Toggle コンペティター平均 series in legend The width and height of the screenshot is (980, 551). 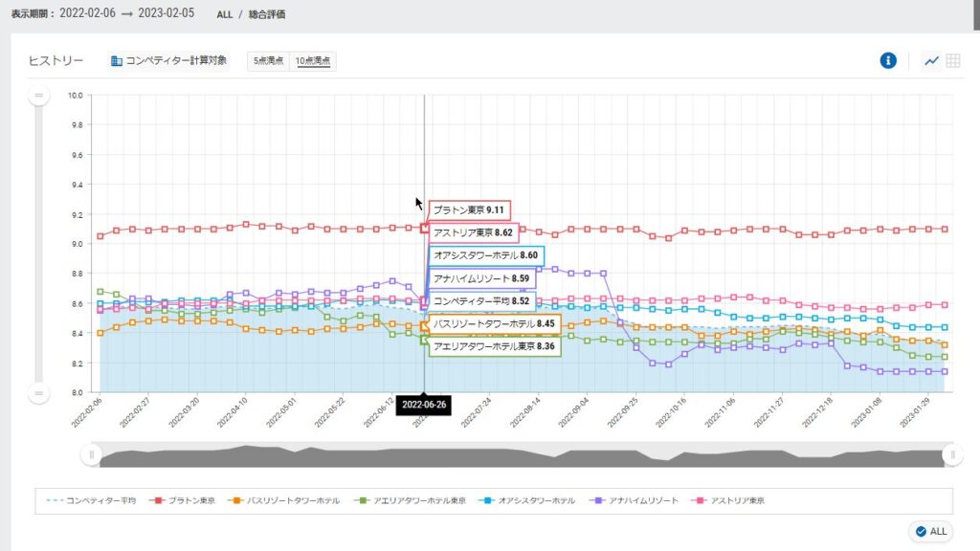coord(92,500)
